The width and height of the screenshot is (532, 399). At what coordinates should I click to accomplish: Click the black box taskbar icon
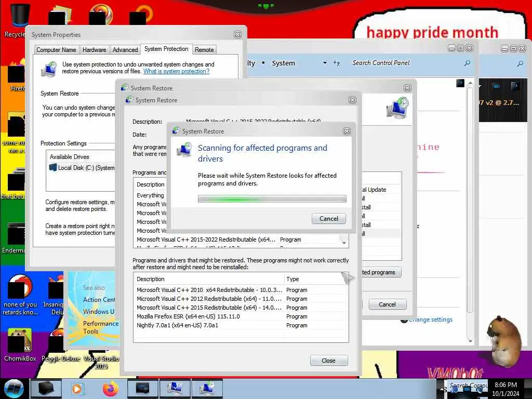click(x=46, y=389)
